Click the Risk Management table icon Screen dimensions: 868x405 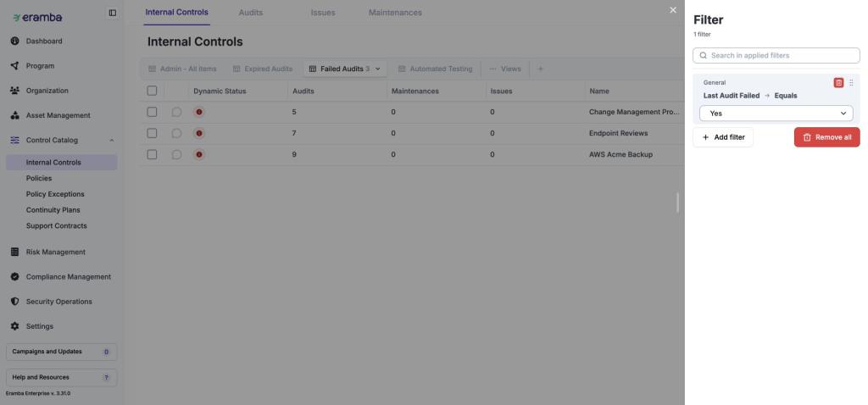tap(15, 252)
